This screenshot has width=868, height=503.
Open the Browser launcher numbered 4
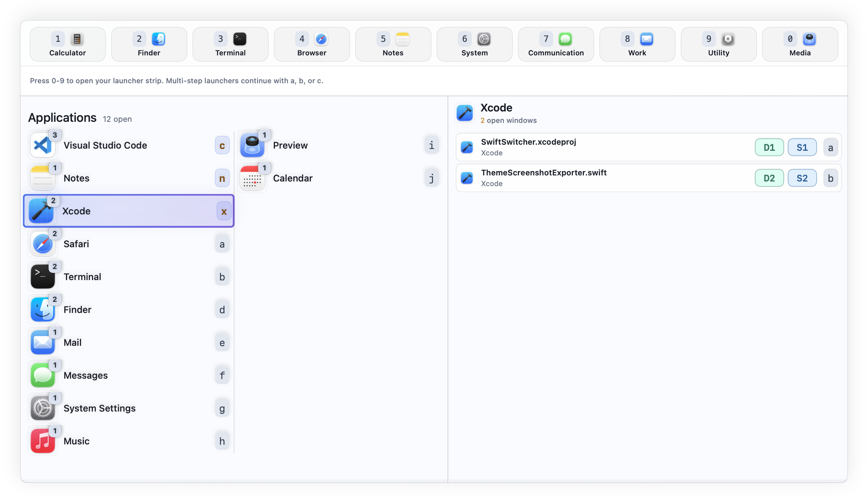tap(312, 44)
